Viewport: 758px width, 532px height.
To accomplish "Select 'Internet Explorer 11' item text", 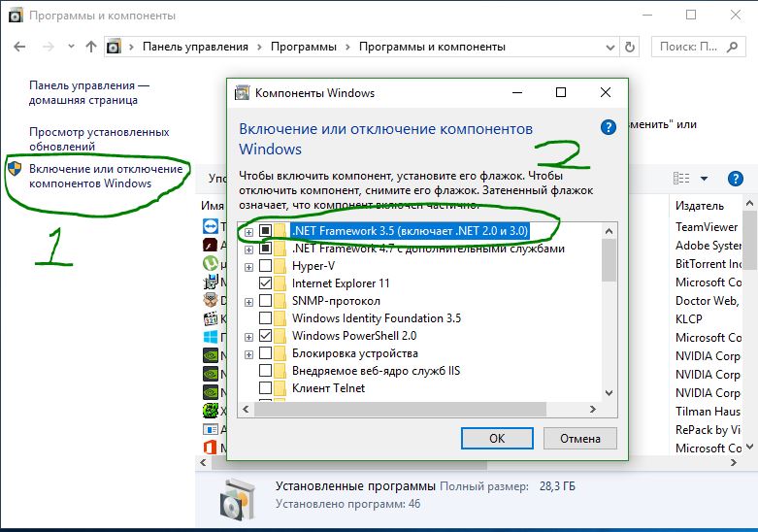I will tap(341, 283).
